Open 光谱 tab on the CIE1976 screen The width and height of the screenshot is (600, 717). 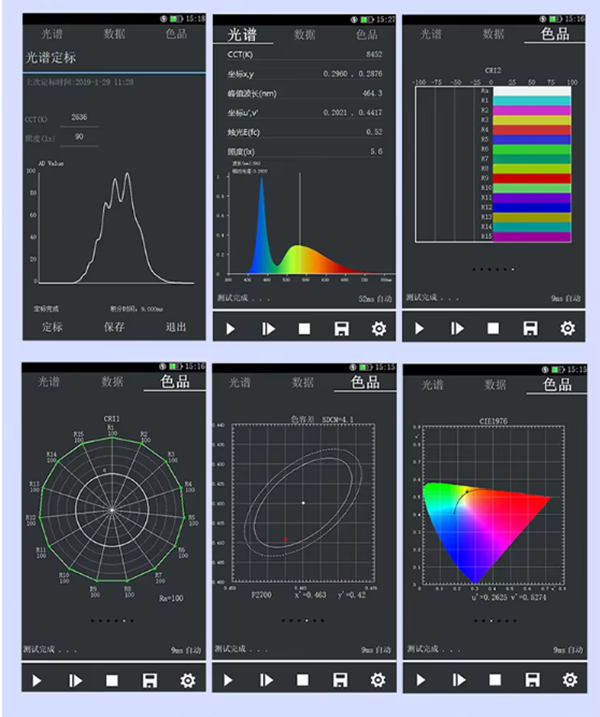point(431,384)
